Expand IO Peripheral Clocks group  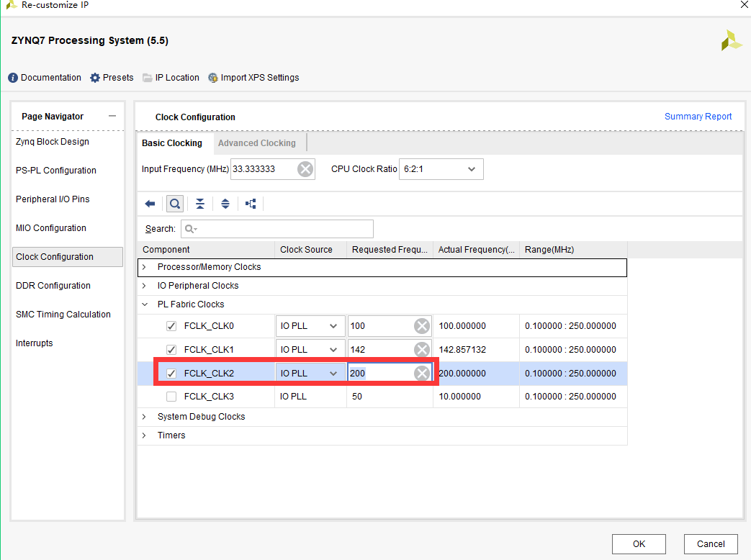pyautogui.click(x=144, y=285)
